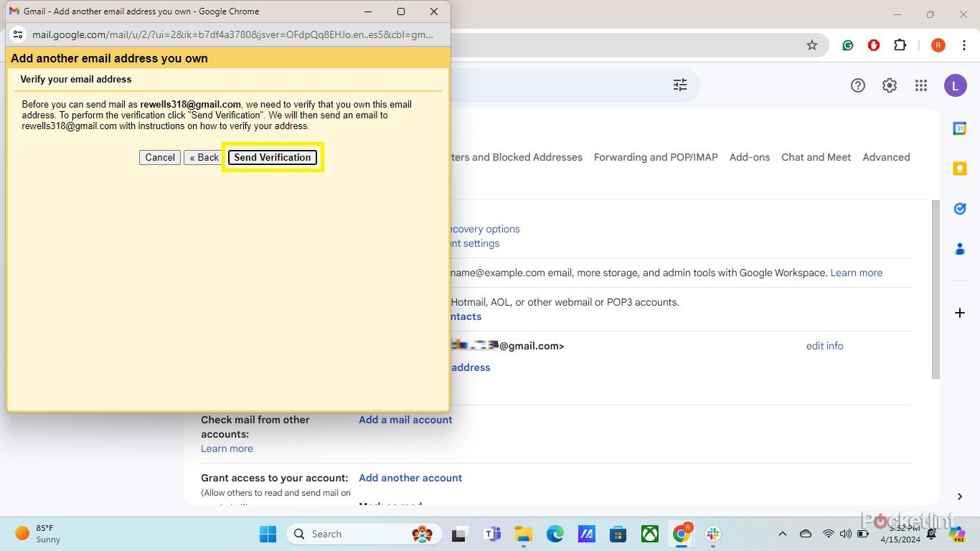Bookmark this page with star icon
The width and height of the screenshot is (980, 551).
click(812, 45)
